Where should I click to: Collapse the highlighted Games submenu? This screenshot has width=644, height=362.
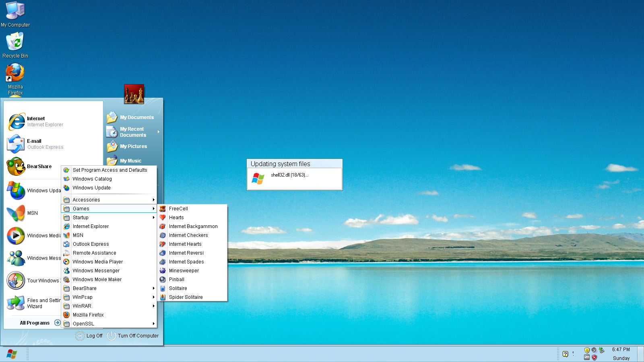click(x=109, y=209)
